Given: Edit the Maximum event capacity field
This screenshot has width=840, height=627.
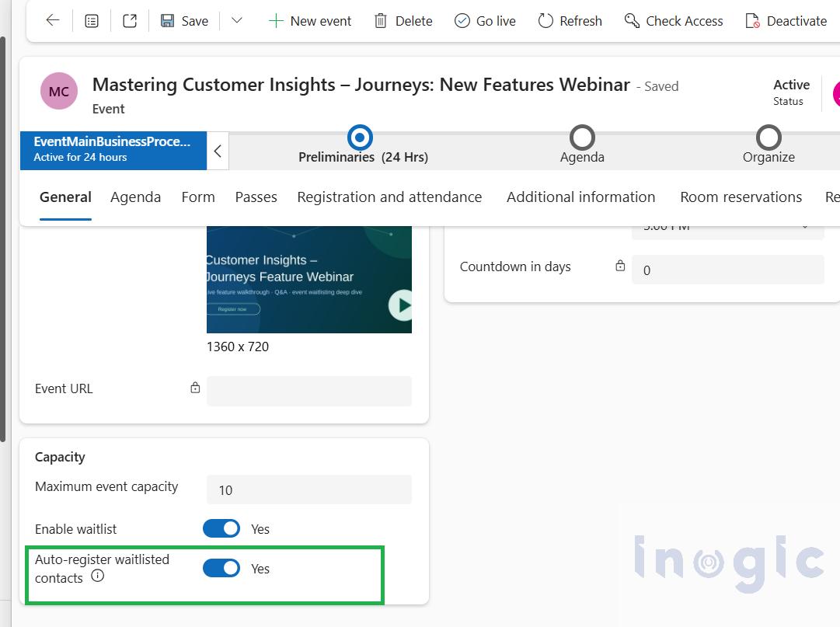Looking at the screenshot, I should point(309,489).
